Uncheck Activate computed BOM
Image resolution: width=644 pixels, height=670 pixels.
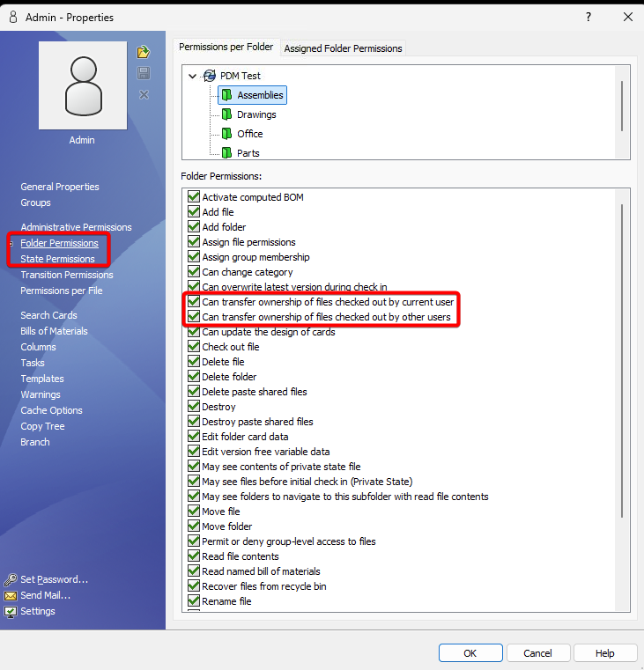[194, 197]
